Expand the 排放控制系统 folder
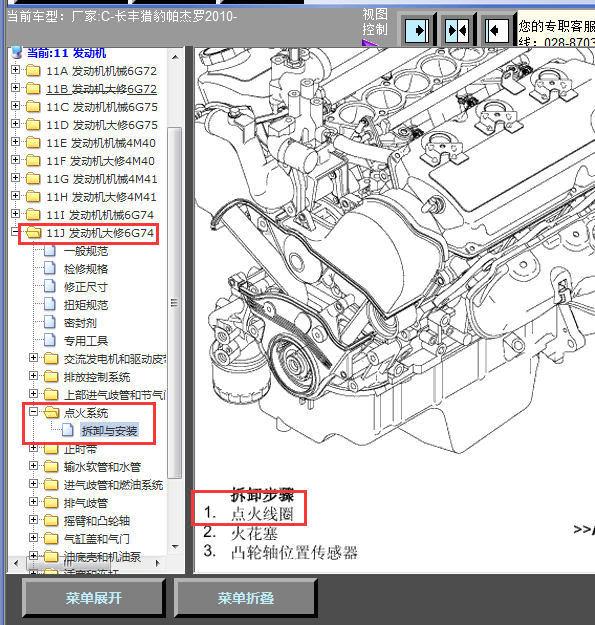595x625 pixels. [x=33, y=375]
